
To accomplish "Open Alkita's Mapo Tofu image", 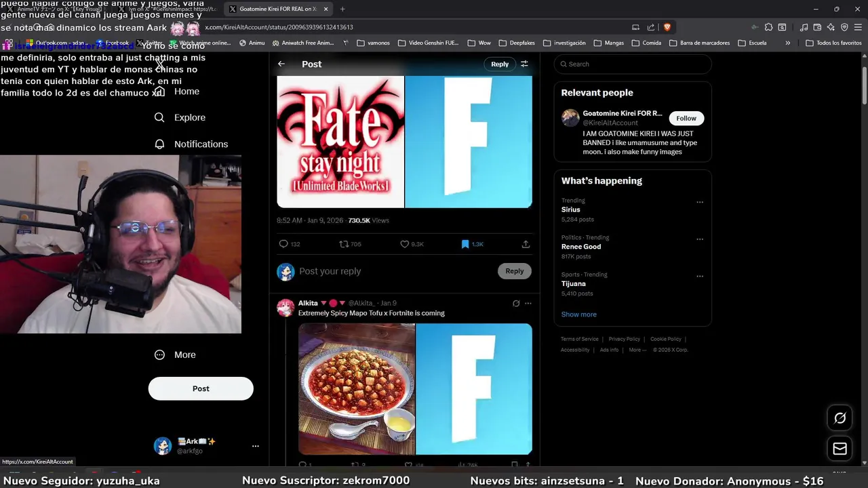I will (357, 389).
